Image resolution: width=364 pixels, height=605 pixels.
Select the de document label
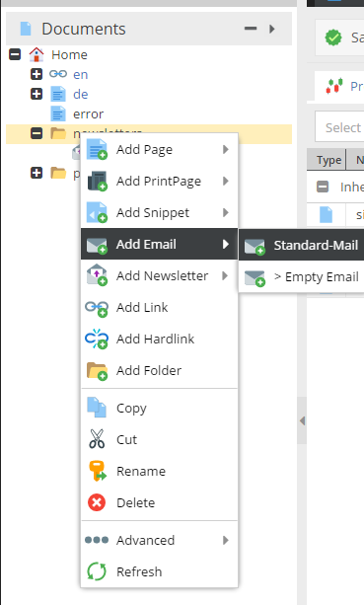[x=81, y=94]
